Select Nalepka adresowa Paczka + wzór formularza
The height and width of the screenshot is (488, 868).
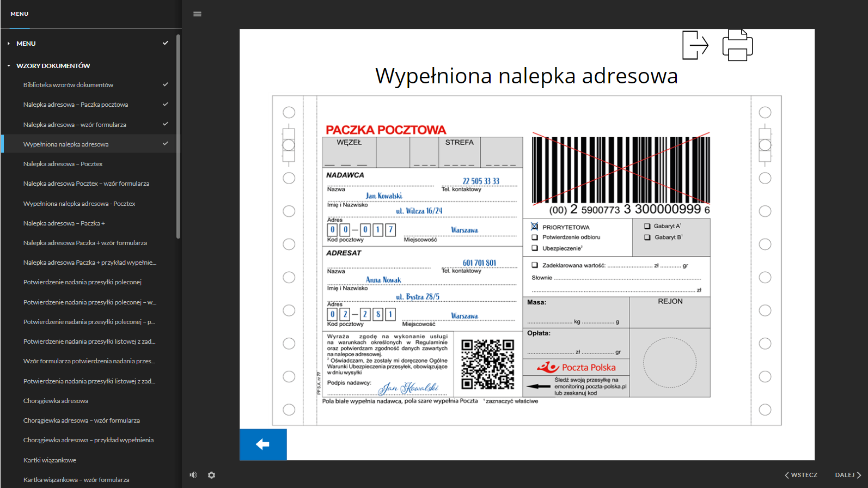tap(85, 243)
